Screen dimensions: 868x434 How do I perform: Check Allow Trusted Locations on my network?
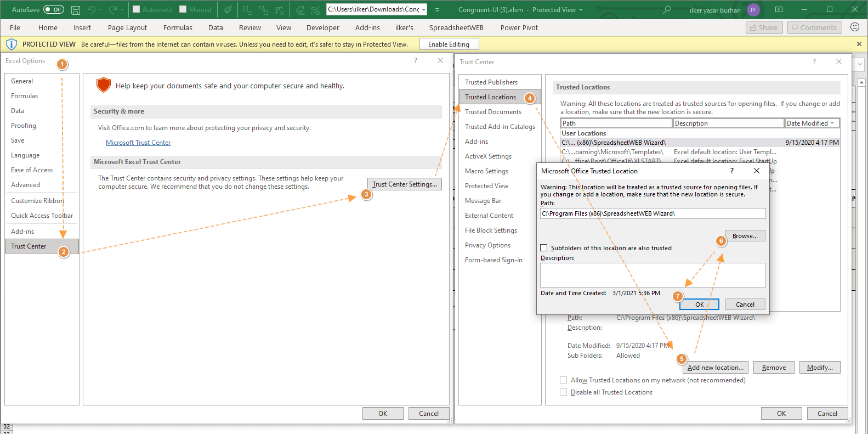pyautogui.click(x=563, y=380)
